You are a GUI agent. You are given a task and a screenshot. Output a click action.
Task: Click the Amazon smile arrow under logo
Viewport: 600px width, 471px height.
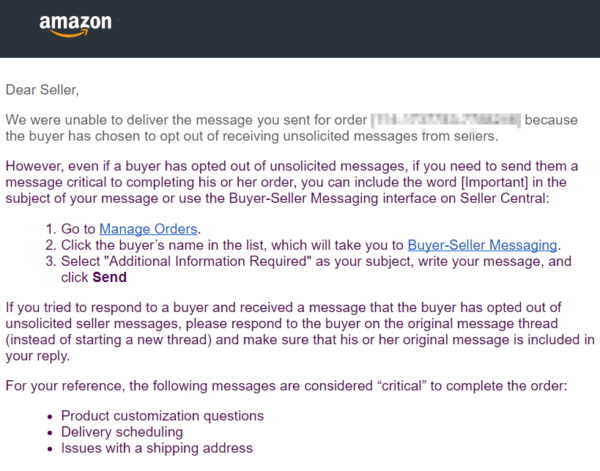[70, 34]
